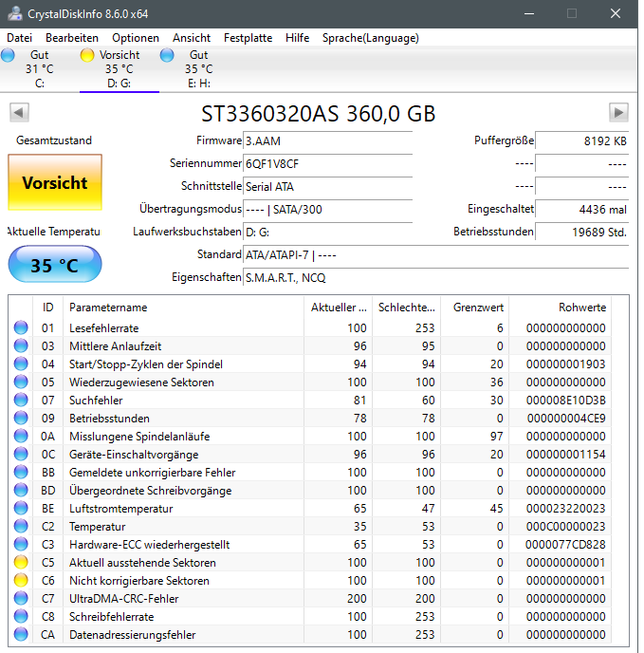This screenshot has height=653, width=644.
Task: Minimize the CrystalDiskInfo window
Action: (x=529, y=13)
